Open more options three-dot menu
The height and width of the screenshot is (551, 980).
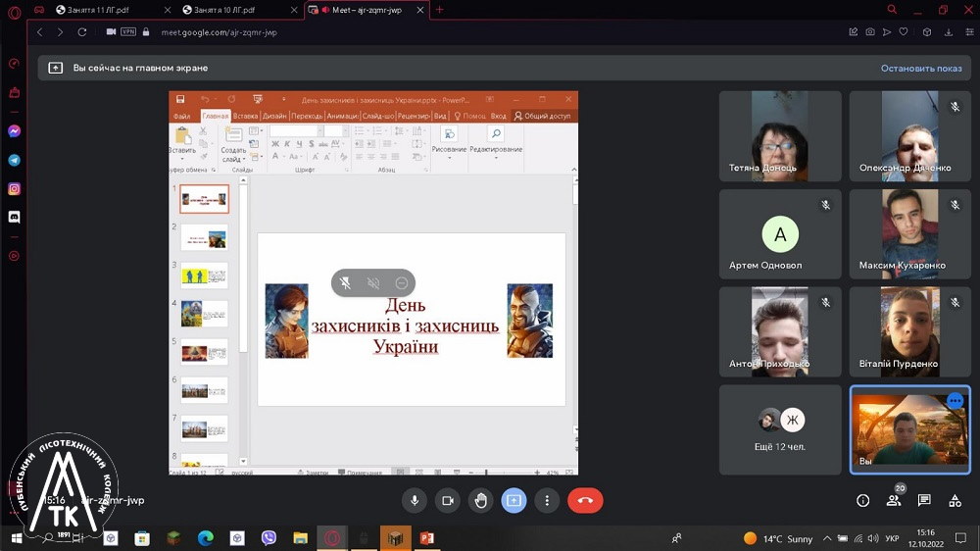coord(547,500)
